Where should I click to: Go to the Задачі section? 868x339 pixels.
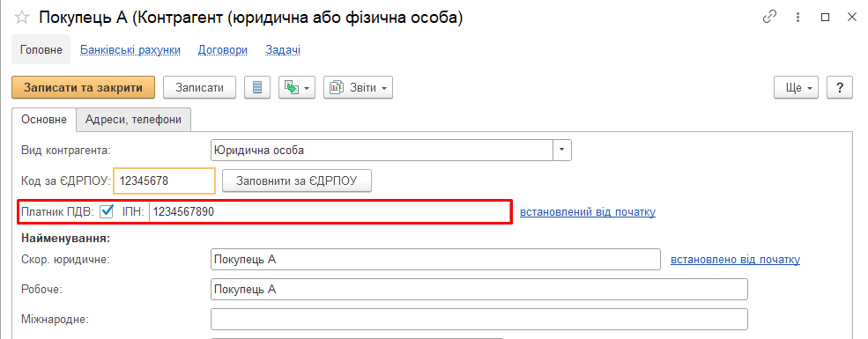[283, 50]
